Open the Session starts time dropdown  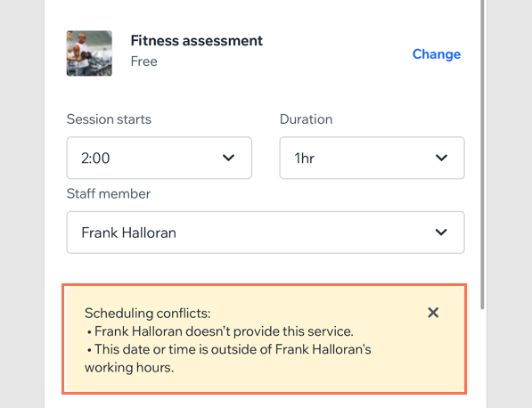coord(160,158)
